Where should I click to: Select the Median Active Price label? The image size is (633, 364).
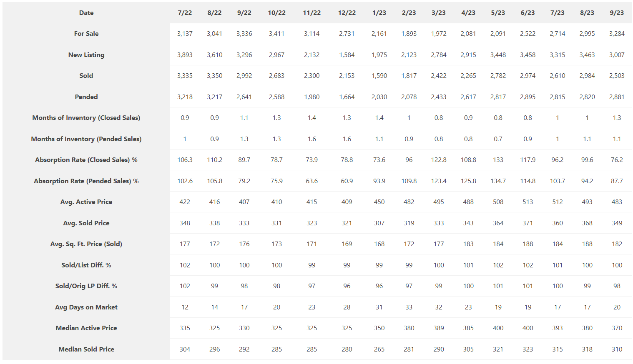(x=86, y=328)
